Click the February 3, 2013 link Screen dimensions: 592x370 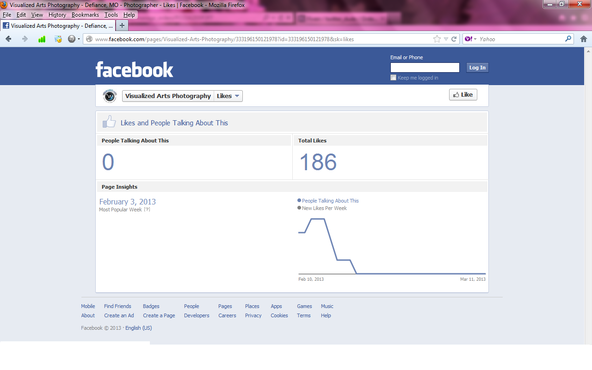coord(127,202)
